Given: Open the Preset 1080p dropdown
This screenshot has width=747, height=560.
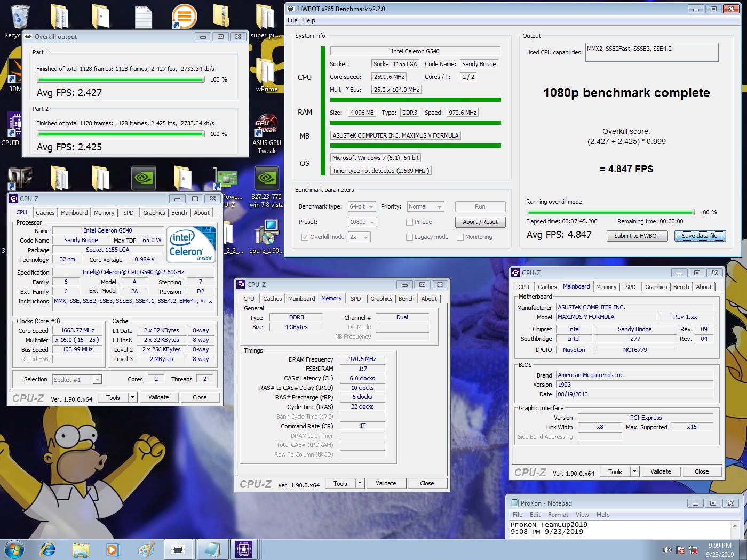Looking at the screenshot, I should (362, 222).
